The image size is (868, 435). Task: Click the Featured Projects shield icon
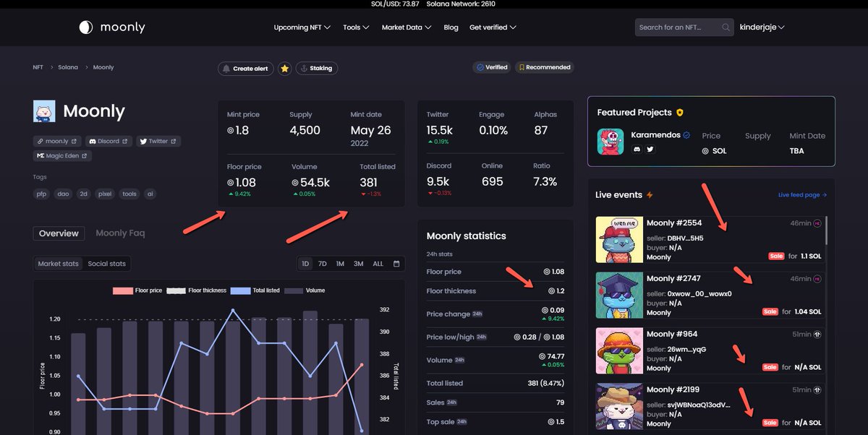tap(679, 113)
